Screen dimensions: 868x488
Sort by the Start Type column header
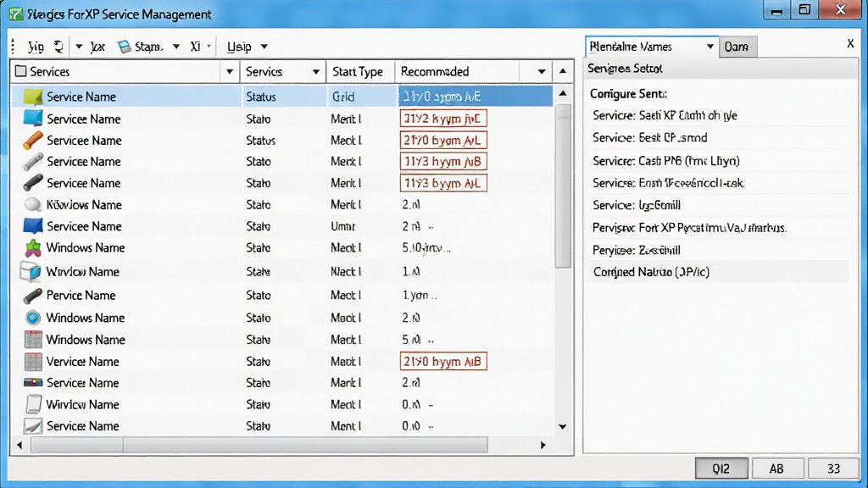358,71
